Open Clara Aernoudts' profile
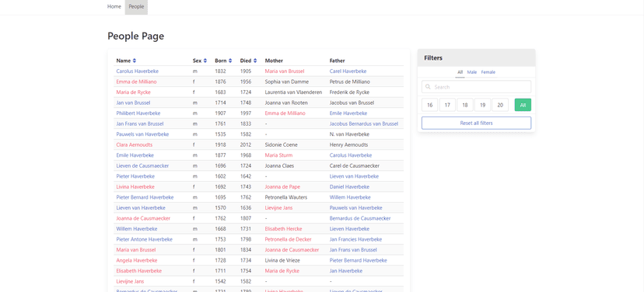 (135, 144)
